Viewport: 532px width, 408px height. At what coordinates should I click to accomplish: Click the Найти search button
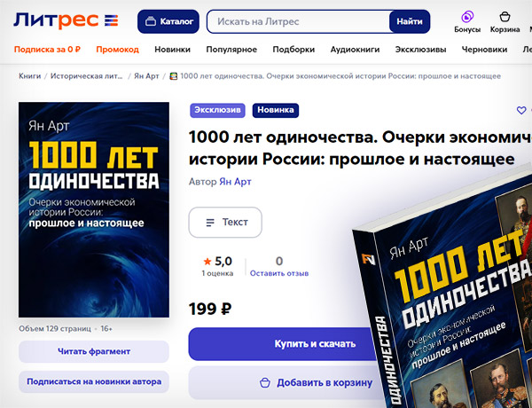pyautogui.click(x=410, y=21)
